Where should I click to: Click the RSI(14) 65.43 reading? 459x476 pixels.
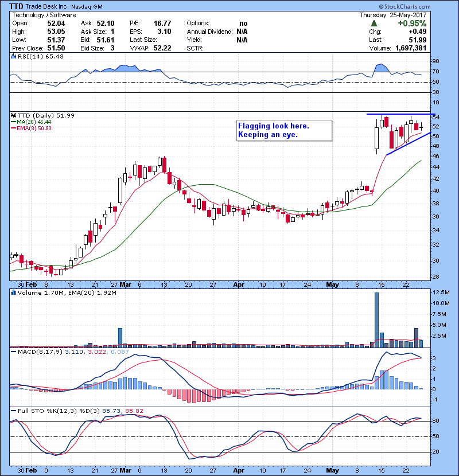(40, 56)
